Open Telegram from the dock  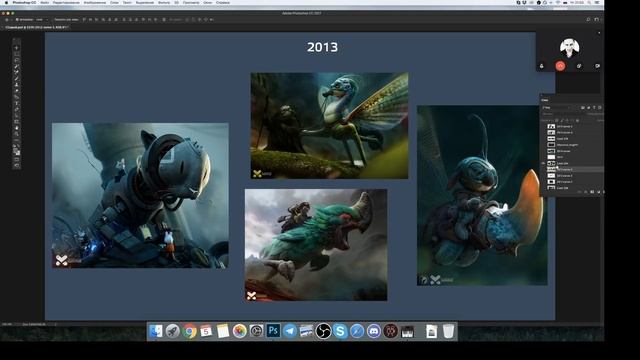pyautogui.click(x=290, y=331)
